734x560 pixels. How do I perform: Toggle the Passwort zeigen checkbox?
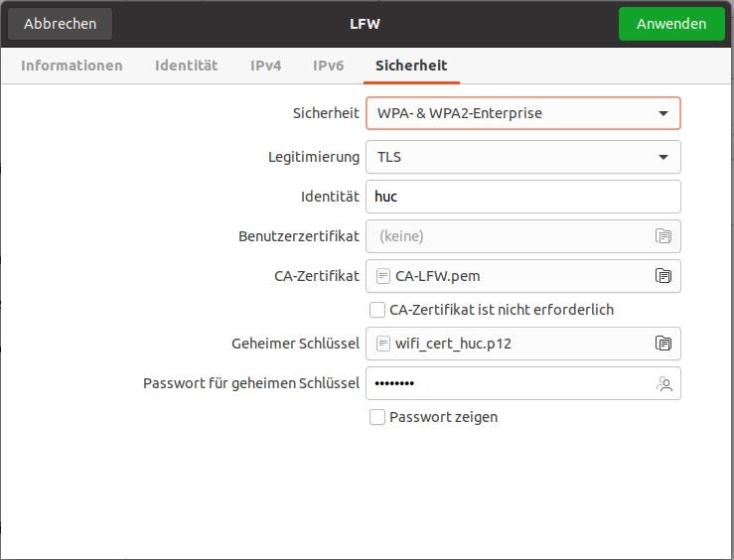point(377,417)
